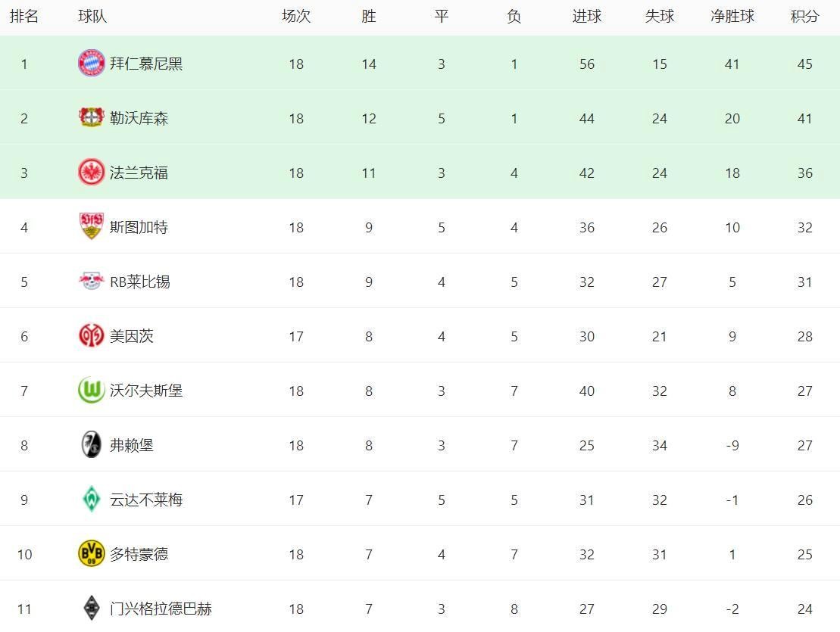Click the Mainz 05 red logo
The image size is (840, 632).
click(91, 335)
